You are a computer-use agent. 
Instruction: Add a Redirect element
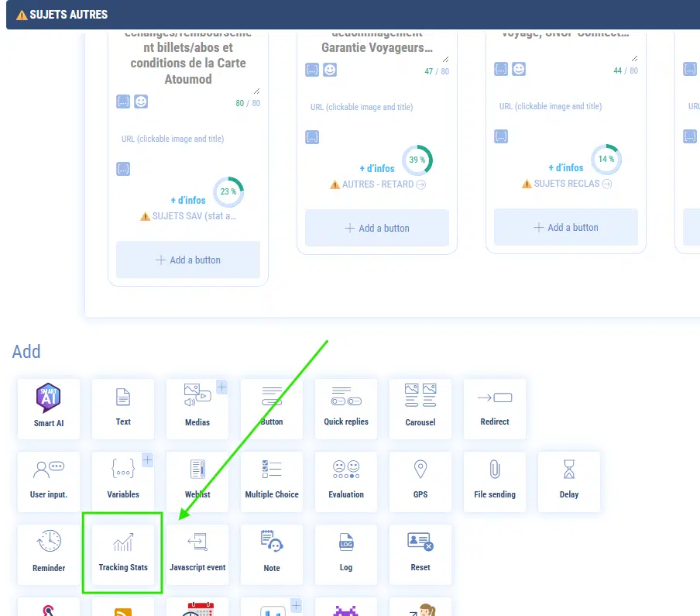click(495, 408)
